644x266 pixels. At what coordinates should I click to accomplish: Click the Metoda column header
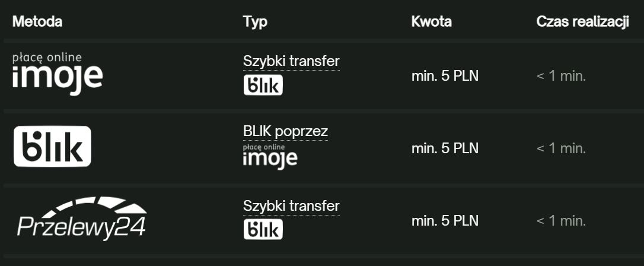click(37, 22)
